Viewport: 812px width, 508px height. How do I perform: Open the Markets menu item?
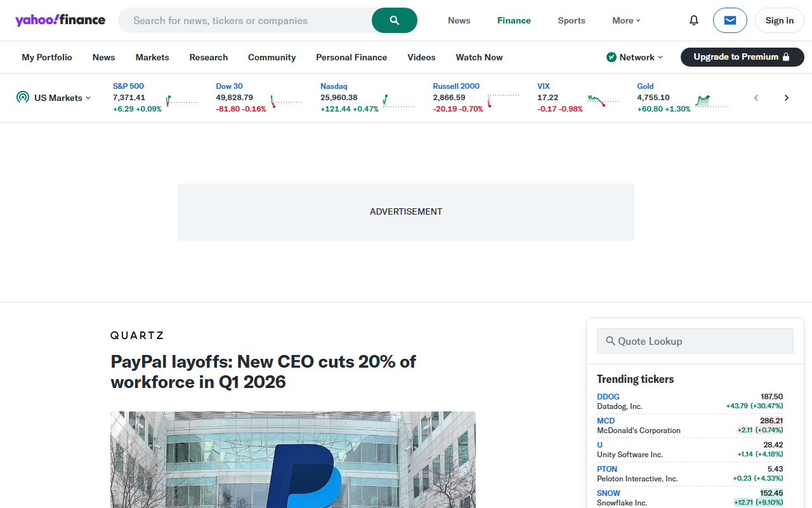tap(152, 57)
